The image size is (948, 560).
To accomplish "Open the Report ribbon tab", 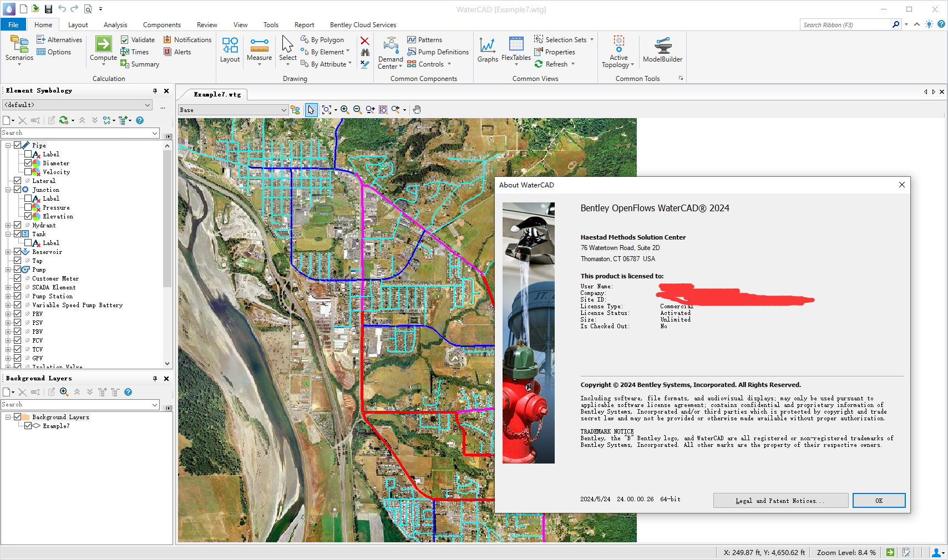I will tap(304, 25).
